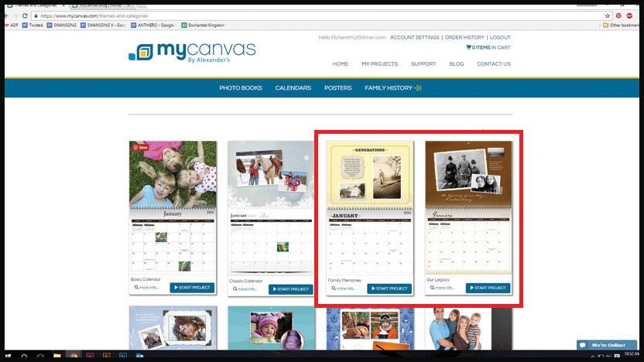
Task: Select the Themes and Categories browser tab
Action: pyautogui.click(x=36, y=5)
